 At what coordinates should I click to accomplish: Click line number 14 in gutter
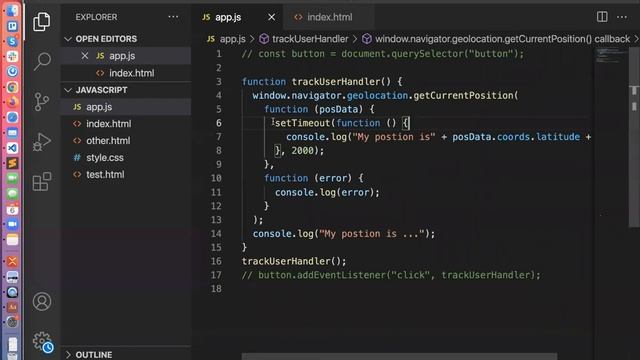pos(216,233)
